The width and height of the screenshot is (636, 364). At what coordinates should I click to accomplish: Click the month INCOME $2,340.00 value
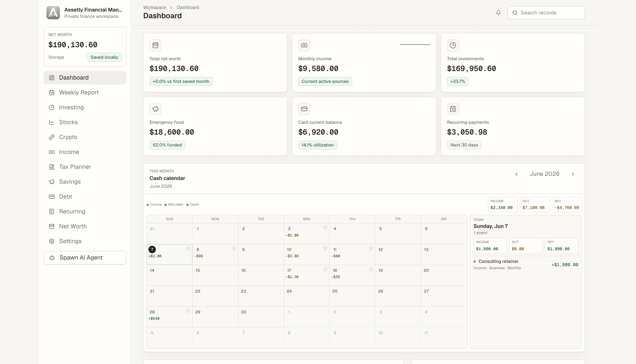tap(502, 208)
